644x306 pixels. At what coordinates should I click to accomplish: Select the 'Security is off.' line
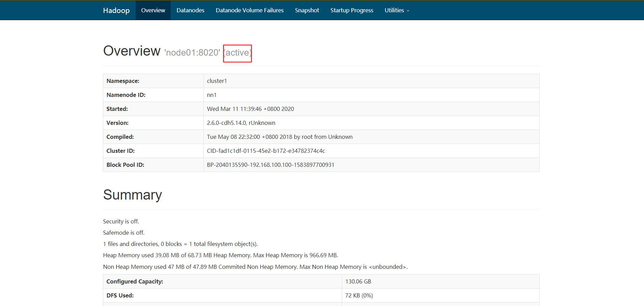click(121, 221)
